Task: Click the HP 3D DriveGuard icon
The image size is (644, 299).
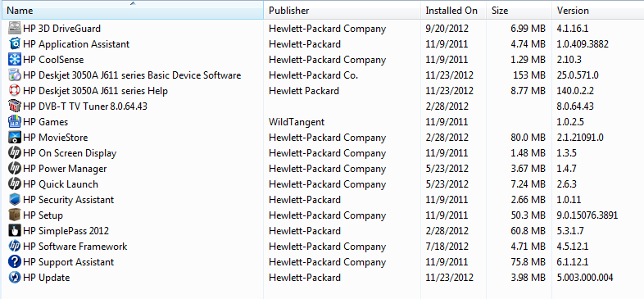Action: pyautogui.click(x=15, y=29)
